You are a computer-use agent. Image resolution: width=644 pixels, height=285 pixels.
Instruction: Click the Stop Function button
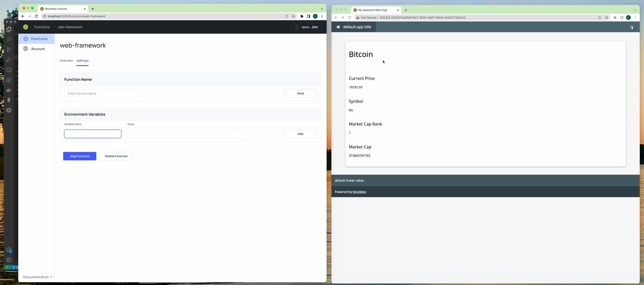point(80,156)
